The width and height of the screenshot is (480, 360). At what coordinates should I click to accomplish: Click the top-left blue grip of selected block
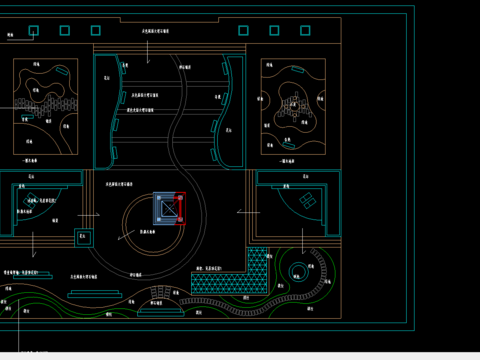[159, 198]
